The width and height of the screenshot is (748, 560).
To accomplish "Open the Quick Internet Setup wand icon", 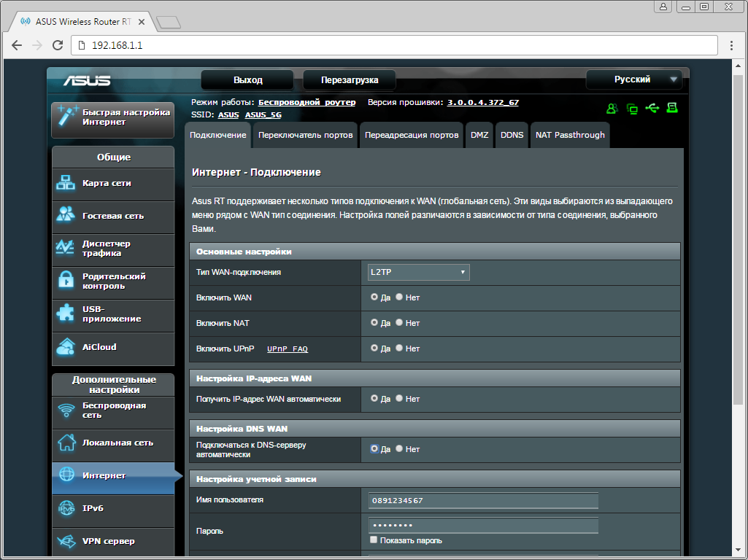I will [x=67, y=116].
